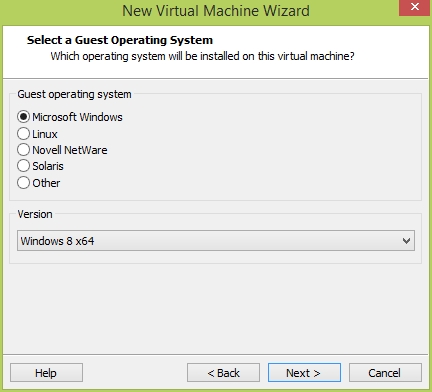432x392 pixels.
Task: Open the wizard Help button
Action: coord(46,373)
